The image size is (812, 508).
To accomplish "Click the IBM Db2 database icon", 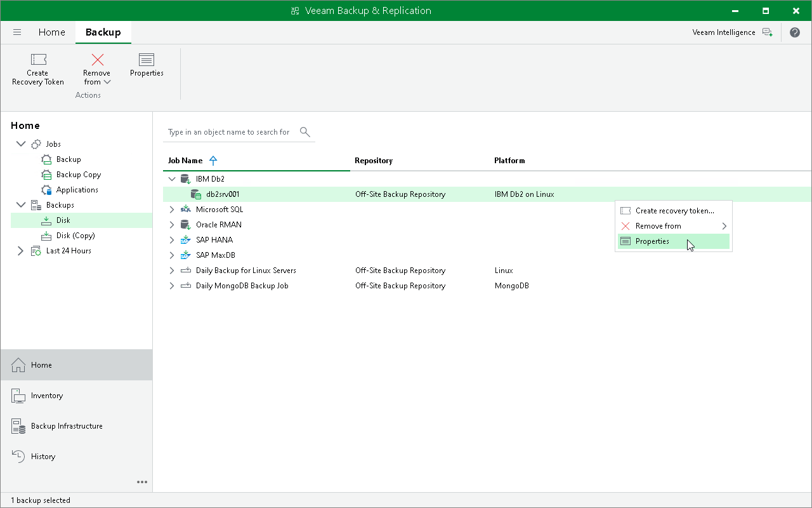I will click(186, 179).
